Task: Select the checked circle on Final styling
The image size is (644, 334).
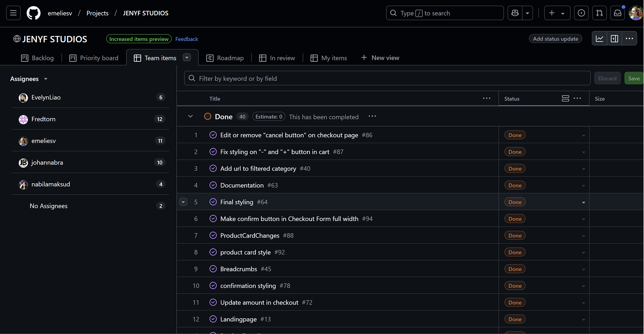Action: click(x=213, y=202)
